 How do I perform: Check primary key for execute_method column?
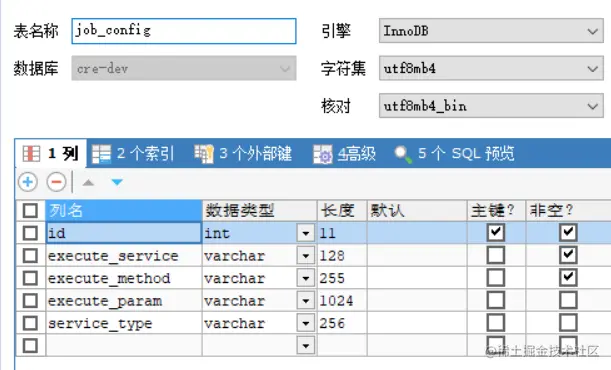pyautogui.click(x=495, y=278)
